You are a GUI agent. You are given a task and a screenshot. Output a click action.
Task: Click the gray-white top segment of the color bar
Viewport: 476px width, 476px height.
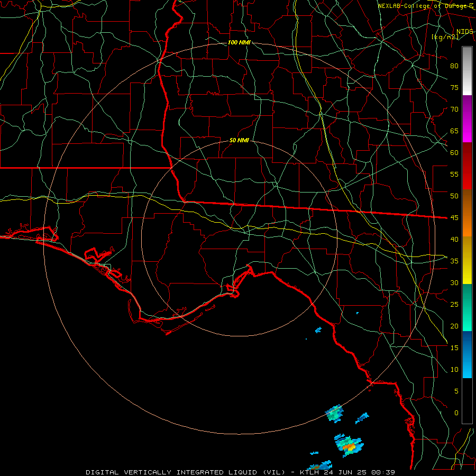tap(467, 71)
